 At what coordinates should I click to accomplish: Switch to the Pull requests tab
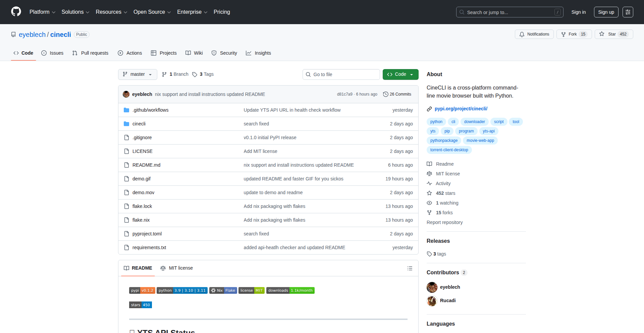pos(91,53)
